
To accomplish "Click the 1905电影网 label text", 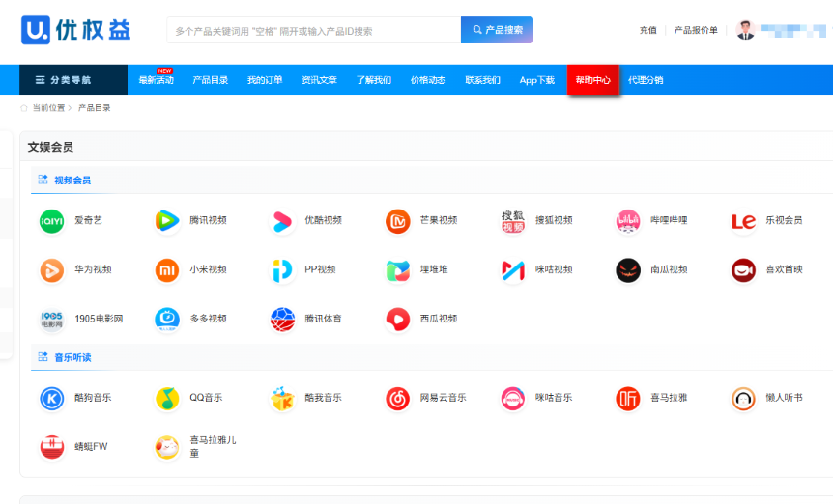I will 99,319.
